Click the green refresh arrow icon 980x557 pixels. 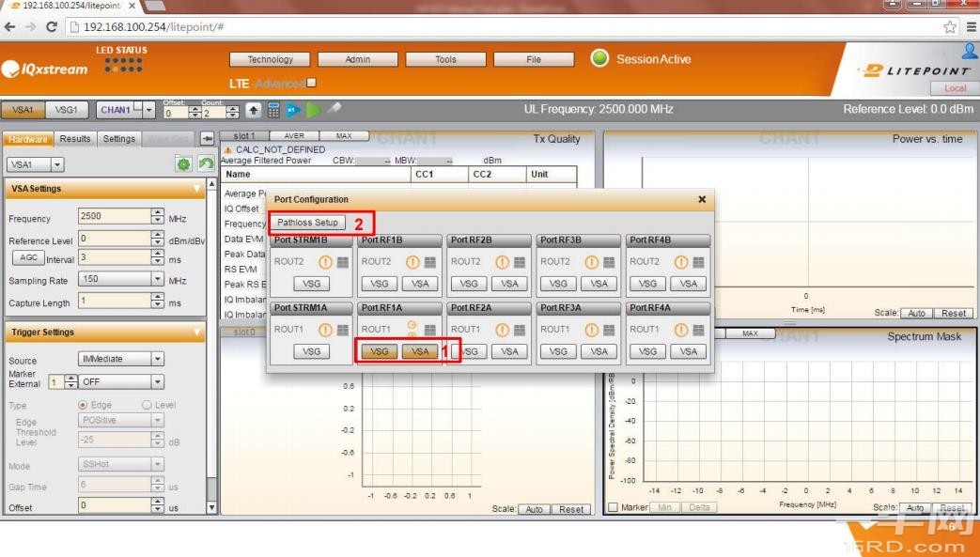tap(205, 164)
